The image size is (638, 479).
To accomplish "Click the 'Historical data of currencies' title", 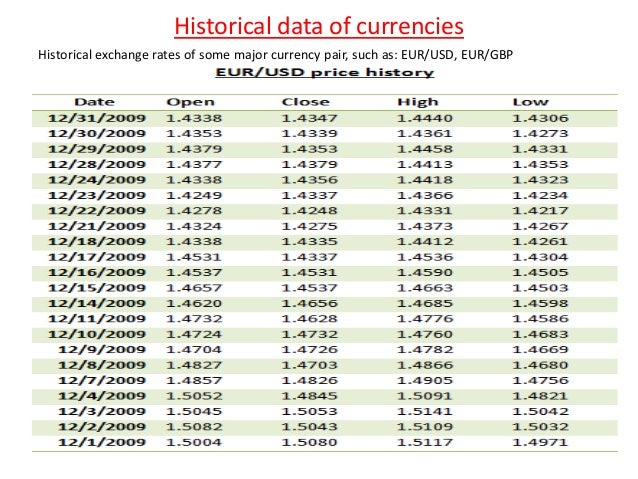I will 319,26.
